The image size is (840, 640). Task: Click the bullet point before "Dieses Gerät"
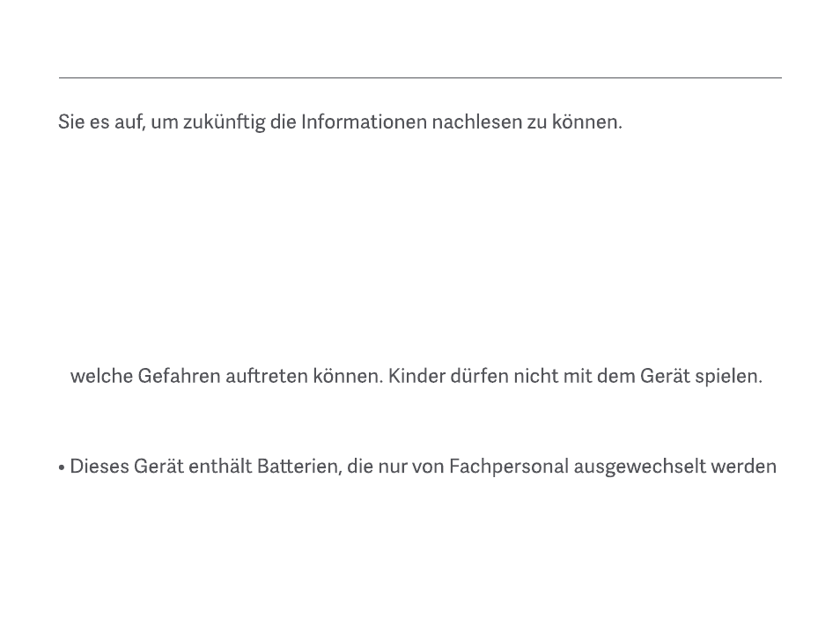coord(62,467)
